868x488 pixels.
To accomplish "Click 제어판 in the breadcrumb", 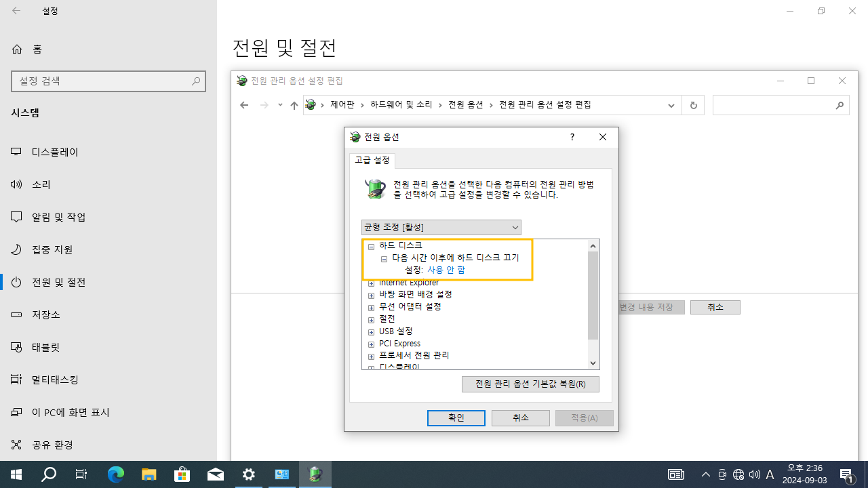I will 342,105.
